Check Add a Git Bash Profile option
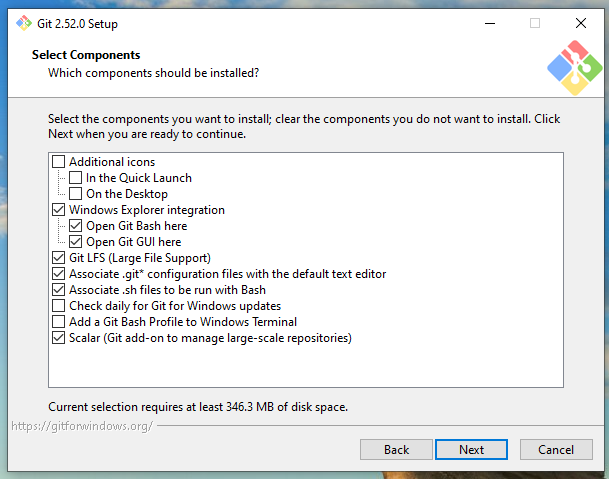This screenshot has width=609, height=479. click(x=59, y=322)
